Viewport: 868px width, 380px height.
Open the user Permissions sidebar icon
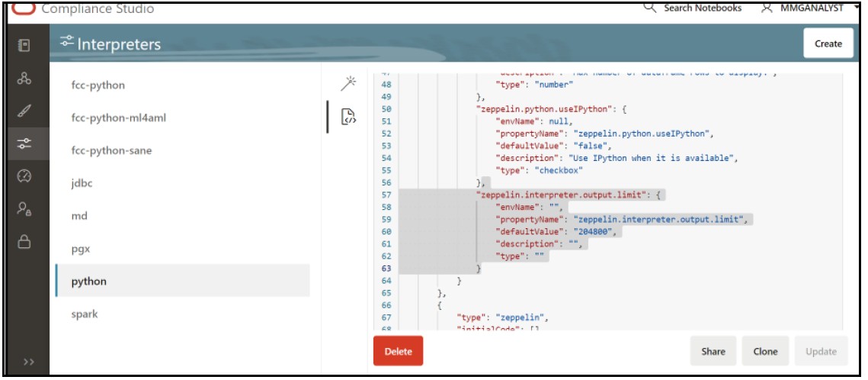[24, 209]
